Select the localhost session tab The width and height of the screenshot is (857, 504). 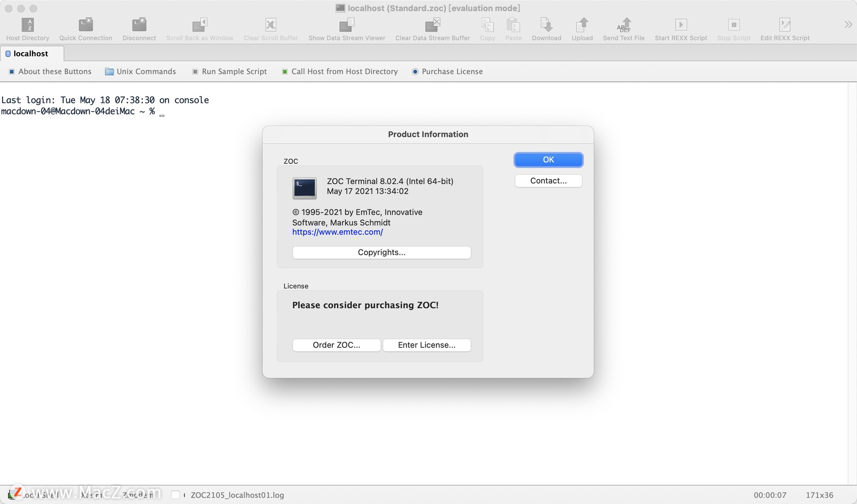30,54
